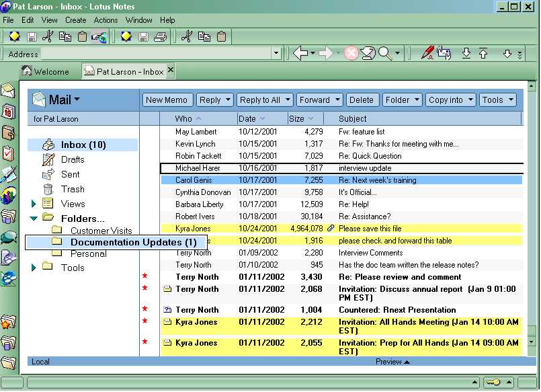Image resolution: width=541 pixels, height=392 pixels.
Task: Click the Go Forward arrow navigation icon
Action: pyautogui.click(x=326, y=54)
